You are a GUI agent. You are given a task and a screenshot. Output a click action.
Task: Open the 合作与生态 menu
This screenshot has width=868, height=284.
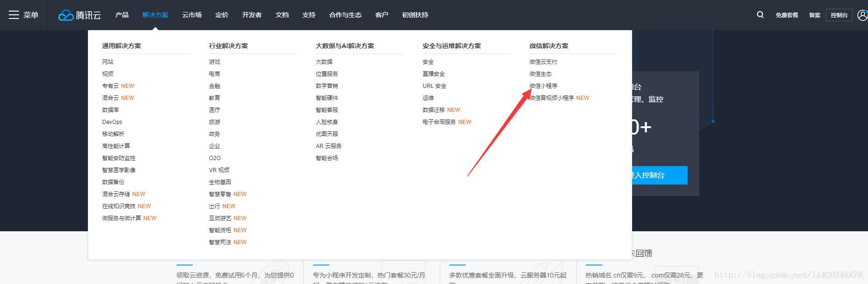point(345,15)
